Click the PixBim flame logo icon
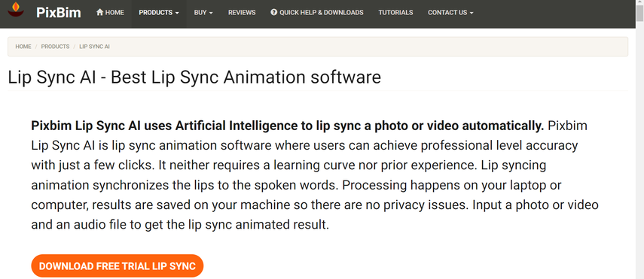This screenshot has height=279, width=644. point(16,9)
